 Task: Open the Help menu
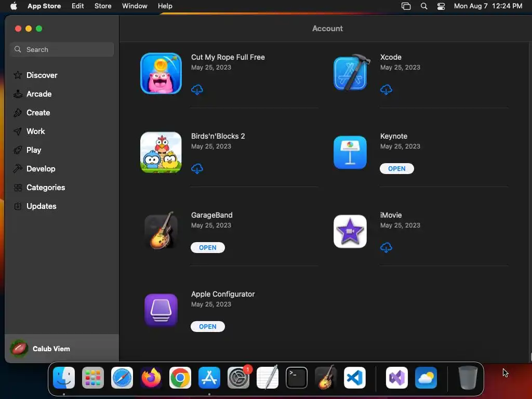tap(165, 6)
